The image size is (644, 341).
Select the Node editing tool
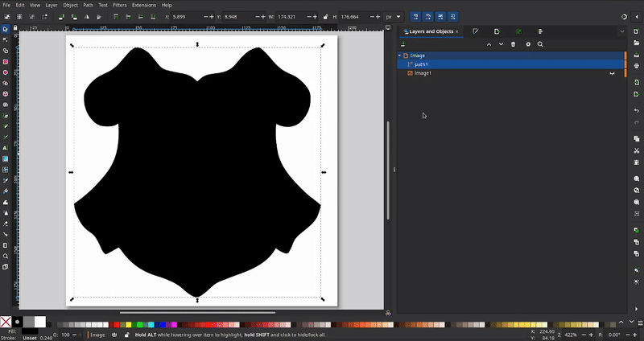[x=6, y=39]
